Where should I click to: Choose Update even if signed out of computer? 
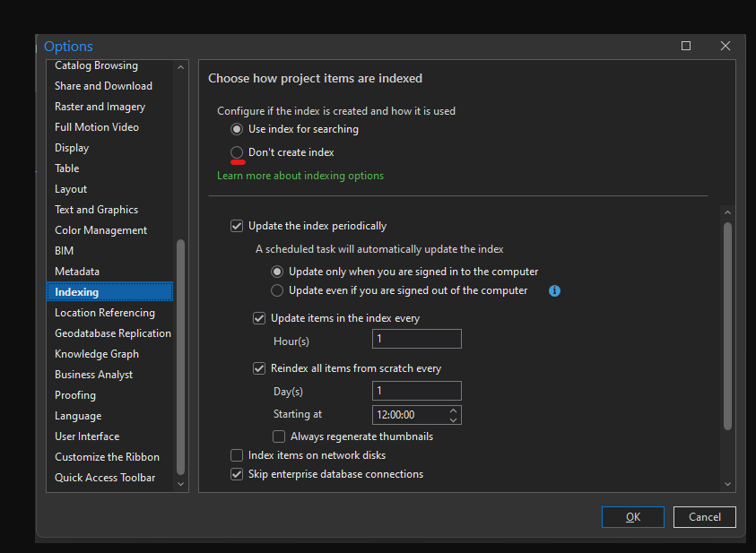[278, 289]
